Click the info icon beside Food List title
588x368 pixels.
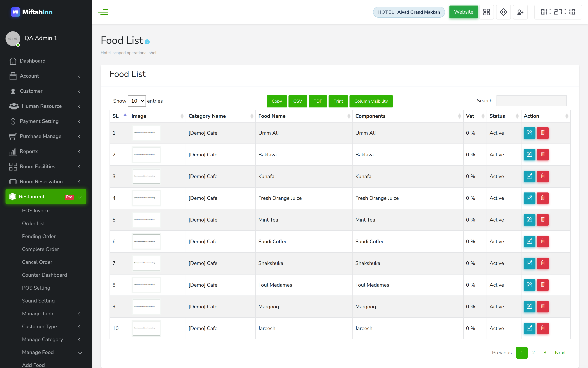pyautogui.click(x=147, y=42)
